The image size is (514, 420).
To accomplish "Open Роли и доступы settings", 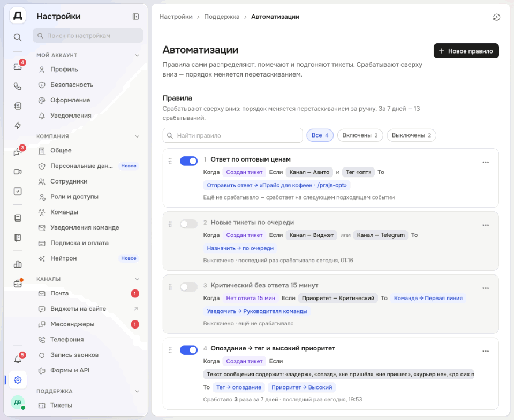I will (x=88, y=197).
